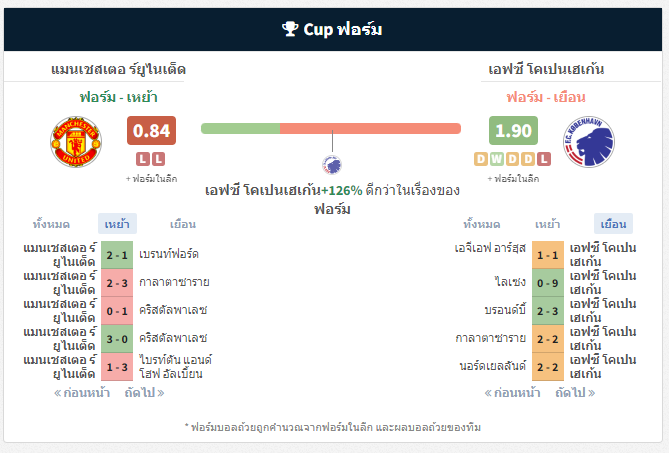Open the 2 - 1 score versus เบรนท์ฟอร์ด
The image size is (669, 453).
117,254
